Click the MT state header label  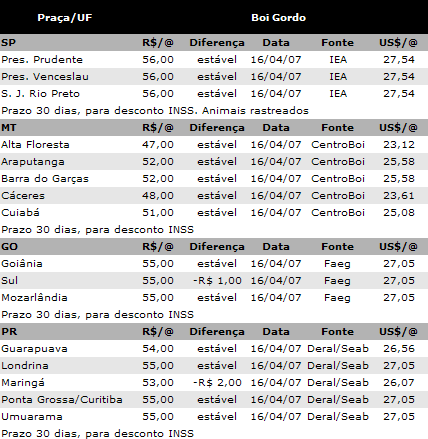click(10, 128)
